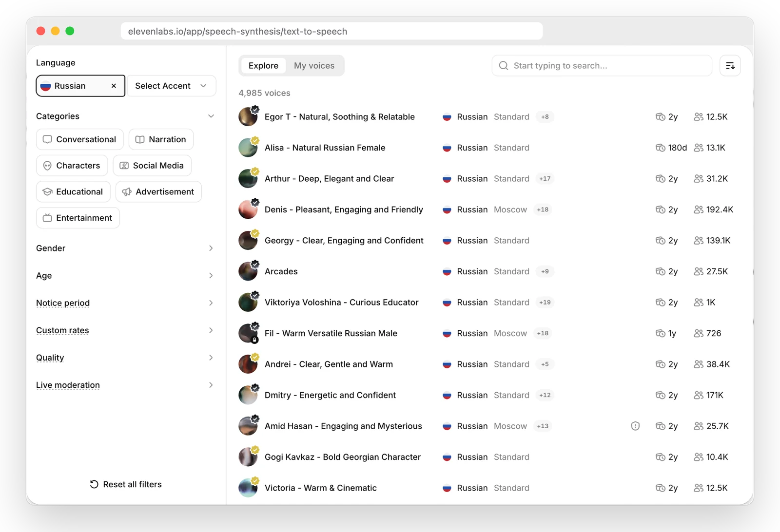The width and height of the screenshot is (780, 532).
Task: Click the warning shield icon on Amid Hasan row
Action: pos(635,426)
